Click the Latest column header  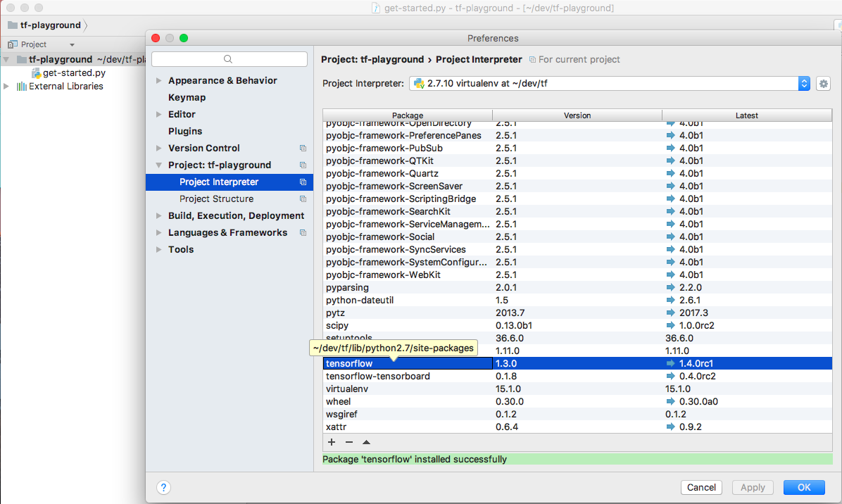[747, 115]
